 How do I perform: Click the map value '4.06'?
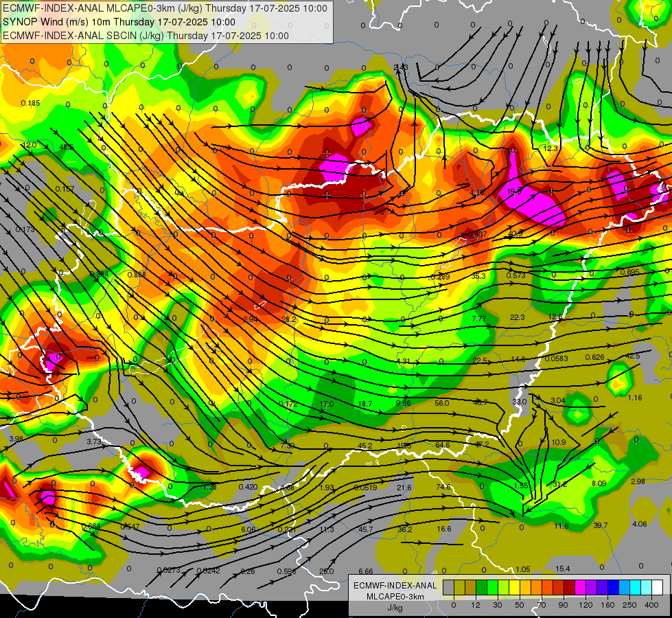coord(640,524)
